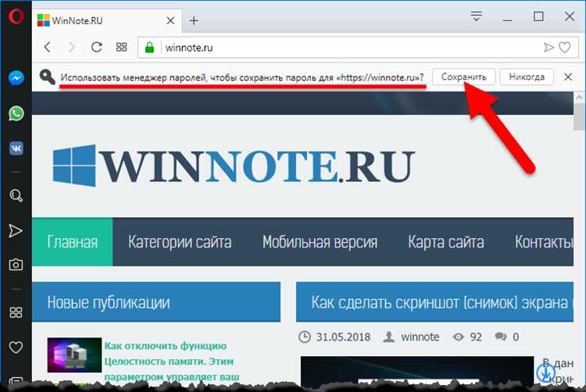Click the page vertical scrollbar thumb

pos(579,118)
